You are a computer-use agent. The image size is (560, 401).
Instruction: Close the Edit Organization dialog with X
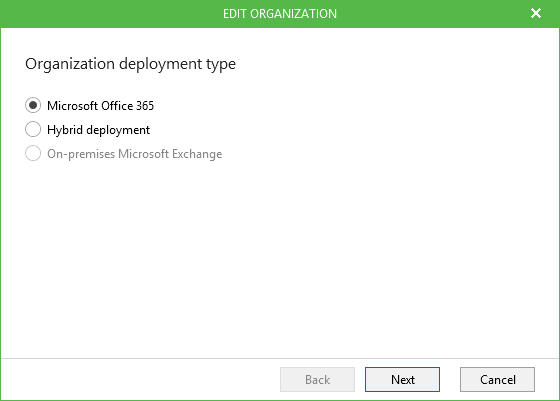click(x=536, y=14)
